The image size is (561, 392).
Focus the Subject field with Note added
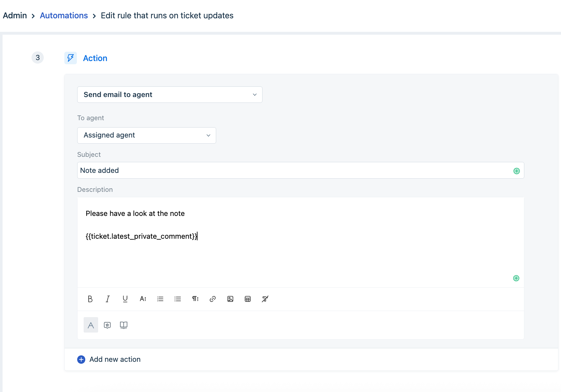coord(301,170)
